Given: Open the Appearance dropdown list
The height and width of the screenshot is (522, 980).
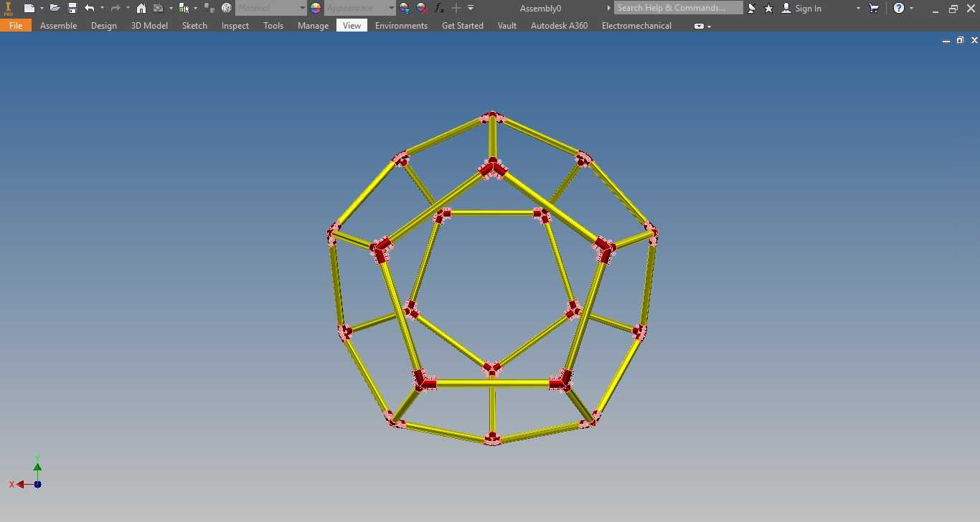Looking at the screenshot, I should pyautogui.click(x=391, y=8).
